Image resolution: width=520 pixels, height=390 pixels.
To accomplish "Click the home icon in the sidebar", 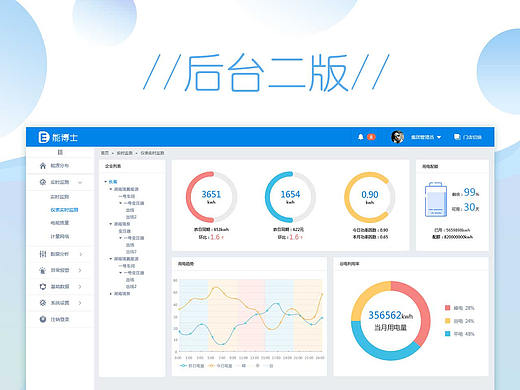I will click(43, 165).
